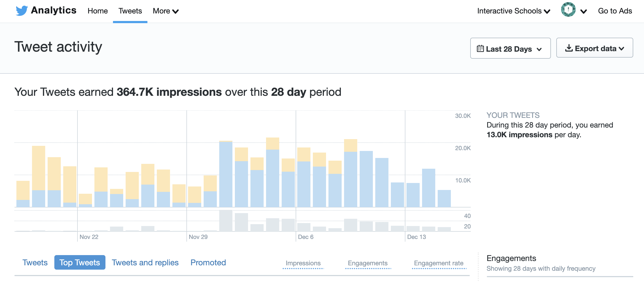Switch to the Top Tweets tab
The image size is (644, 282).
(x=80, y=262)
